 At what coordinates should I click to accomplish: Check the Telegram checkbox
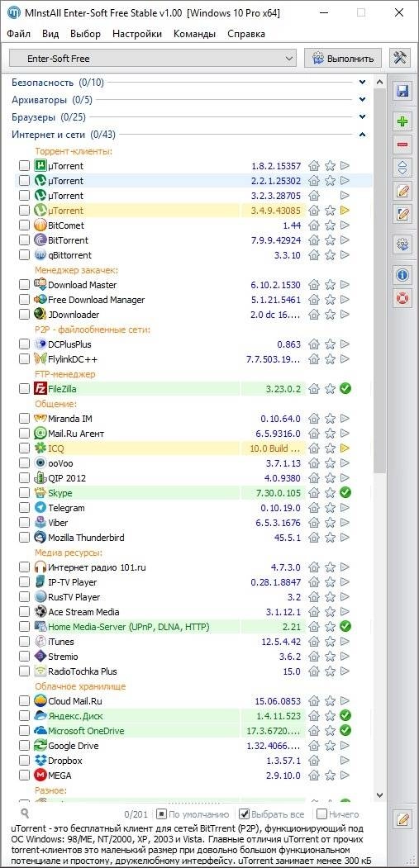[x=25, y=508]
